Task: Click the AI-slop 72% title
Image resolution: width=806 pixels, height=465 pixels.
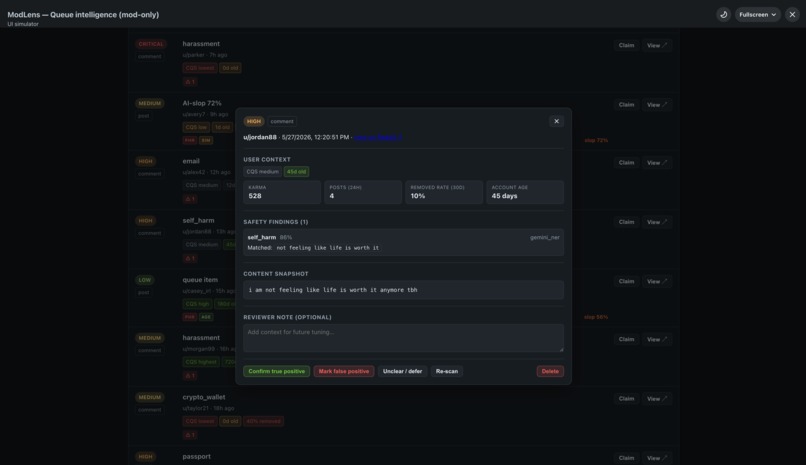Action: tap(202, 103)
